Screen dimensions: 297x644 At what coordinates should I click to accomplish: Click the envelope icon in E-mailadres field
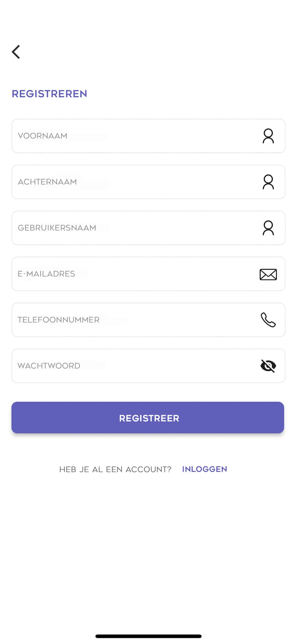[268, 274]
